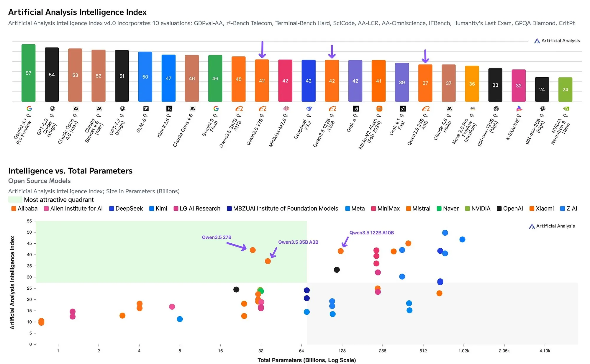The image size is (590, 364).
Task: Select the green bar showing score 57
Action: click(29, 73)
